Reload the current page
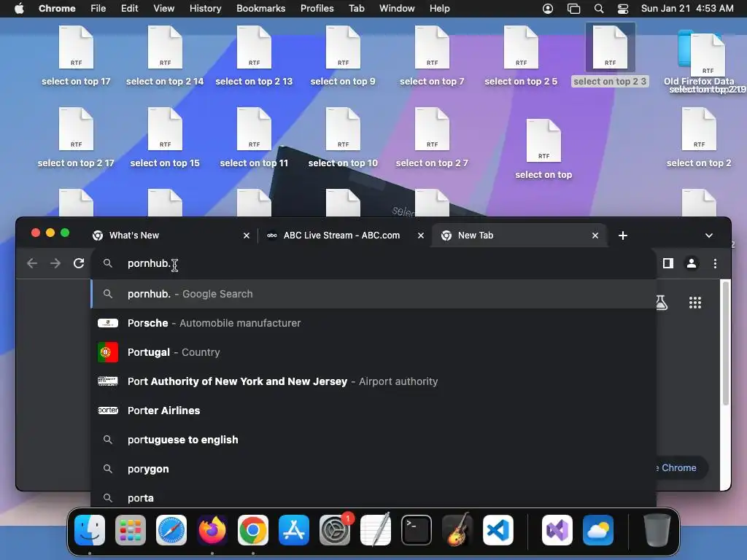The height and width of the screenshot is (560, 747). point(79,263)
